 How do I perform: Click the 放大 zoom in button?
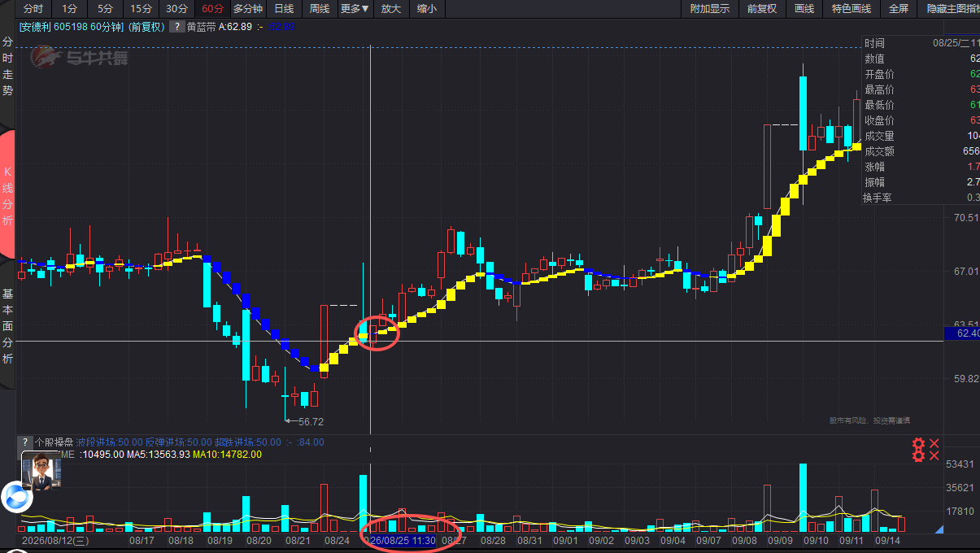pos(391,9)
